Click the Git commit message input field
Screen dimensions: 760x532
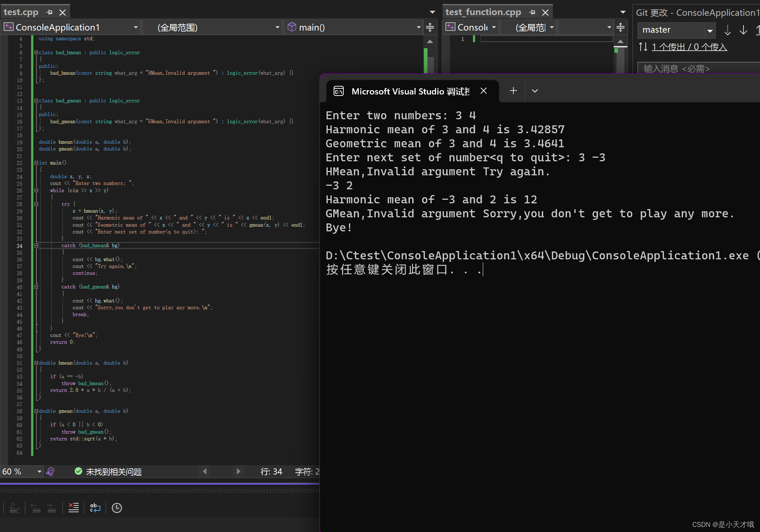point(699,68)
